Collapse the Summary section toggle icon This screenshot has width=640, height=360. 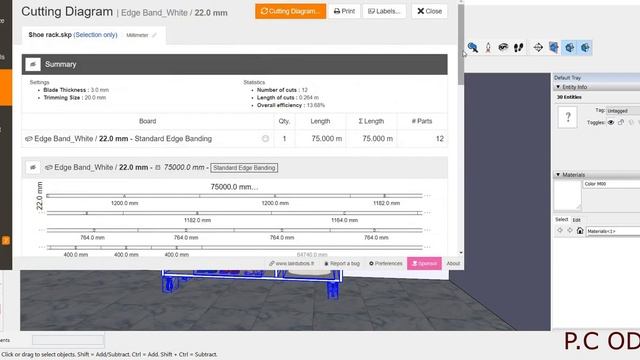coord(33,64)
